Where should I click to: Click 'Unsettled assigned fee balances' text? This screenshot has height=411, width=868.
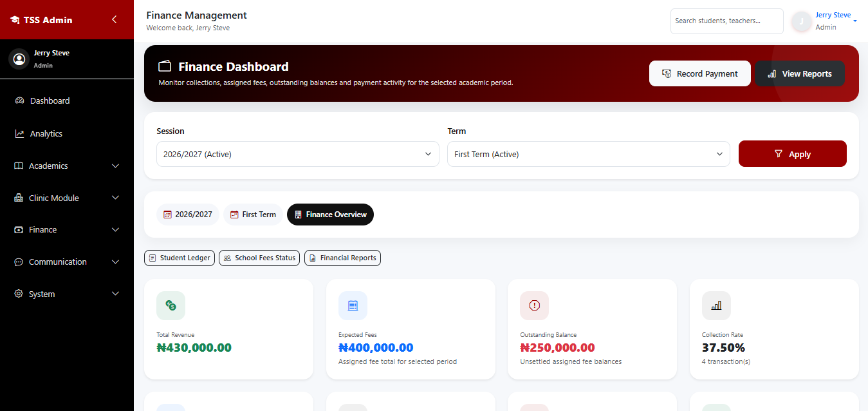571,361
